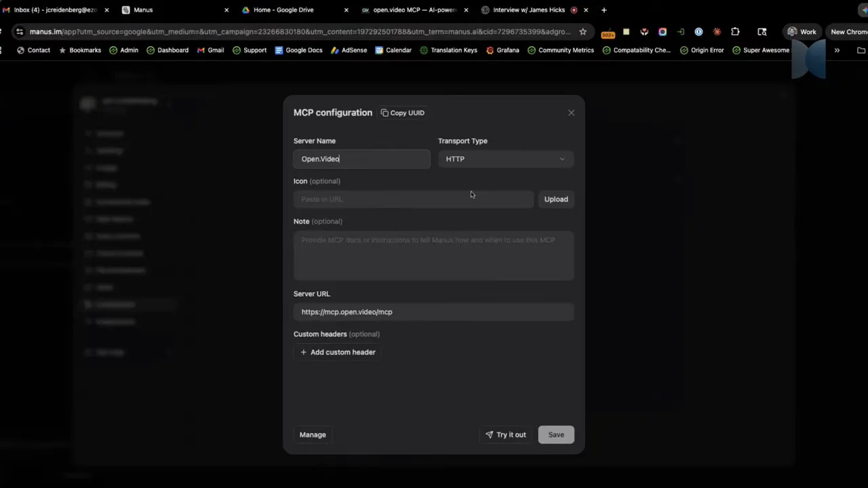868x488 pixels.
Task: Click the Work profile avatar
Action: pyautogui.click(x=792, y=32)
